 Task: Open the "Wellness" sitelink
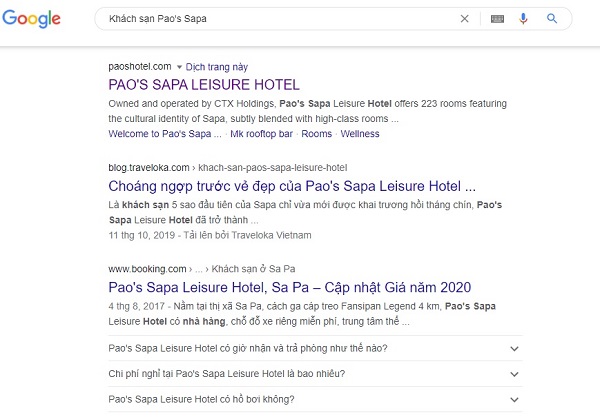(x=360, y=133)
